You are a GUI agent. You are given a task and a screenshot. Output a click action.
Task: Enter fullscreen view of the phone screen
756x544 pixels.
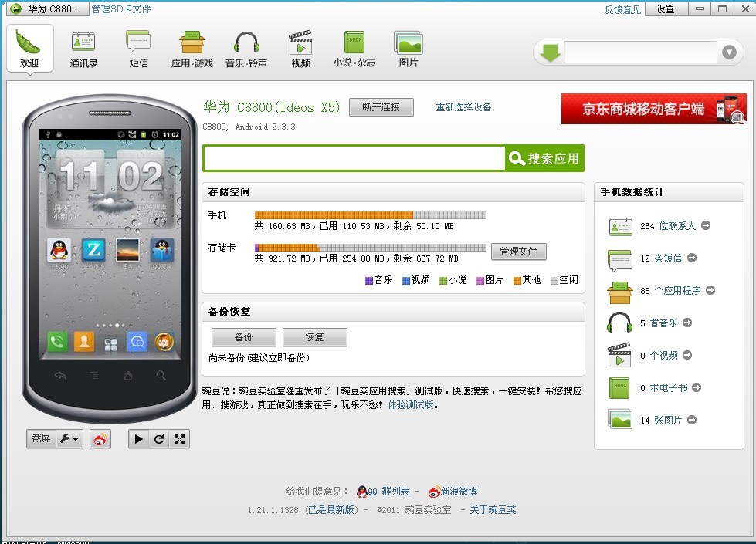179,438
